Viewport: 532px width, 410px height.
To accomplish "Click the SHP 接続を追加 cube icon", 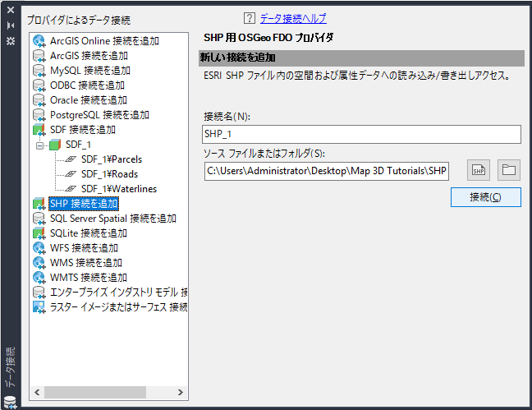I will coord(39,204).
